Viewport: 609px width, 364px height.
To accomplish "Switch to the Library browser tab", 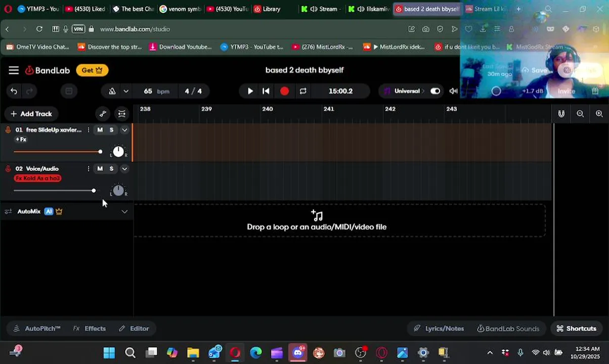I will coord(267,9).
